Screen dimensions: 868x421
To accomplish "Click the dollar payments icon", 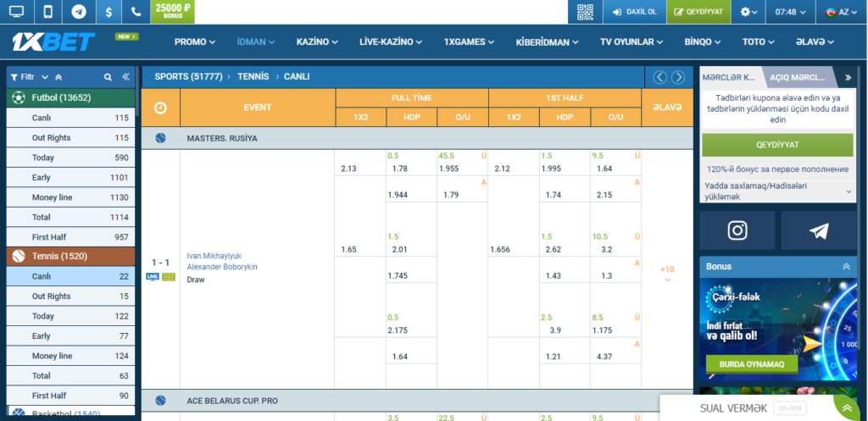I will click(108, 12).
